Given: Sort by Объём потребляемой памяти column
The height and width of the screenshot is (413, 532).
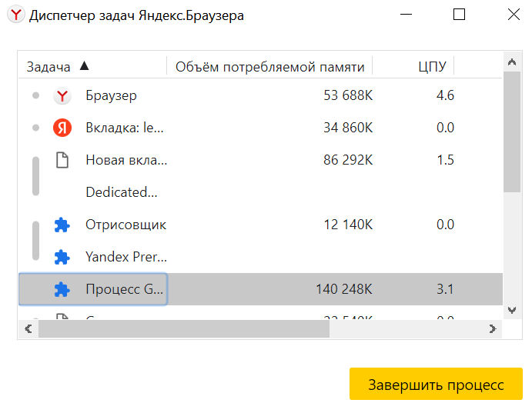Looking at the screenshot, I should tap(269, 67).
